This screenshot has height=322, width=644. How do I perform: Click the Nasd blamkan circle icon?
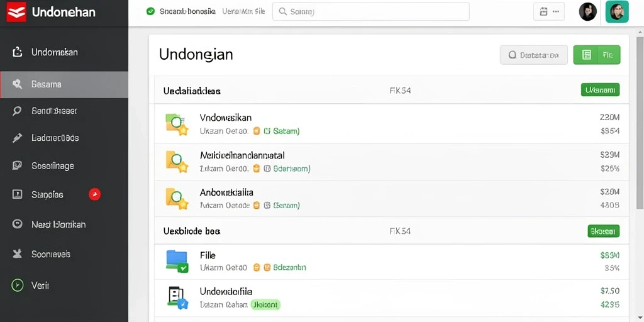click(17, 224)
